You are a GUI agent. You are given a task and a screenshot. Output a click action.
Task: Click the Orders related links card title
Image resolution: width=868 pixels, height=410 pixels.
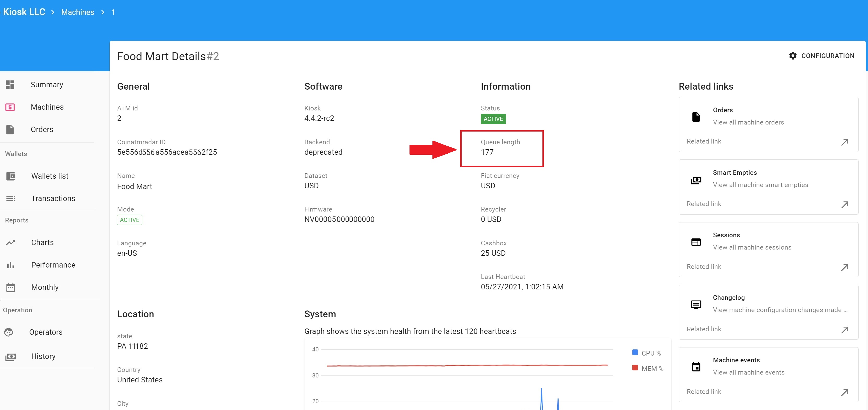point(723,110)
